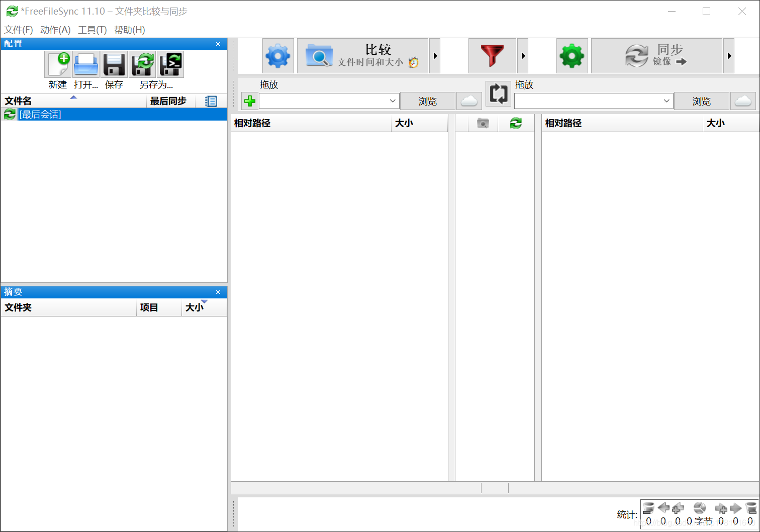Click the 新建 new configuration icon
The width and height of the screenshot is (760, 532).
[58, 64]
